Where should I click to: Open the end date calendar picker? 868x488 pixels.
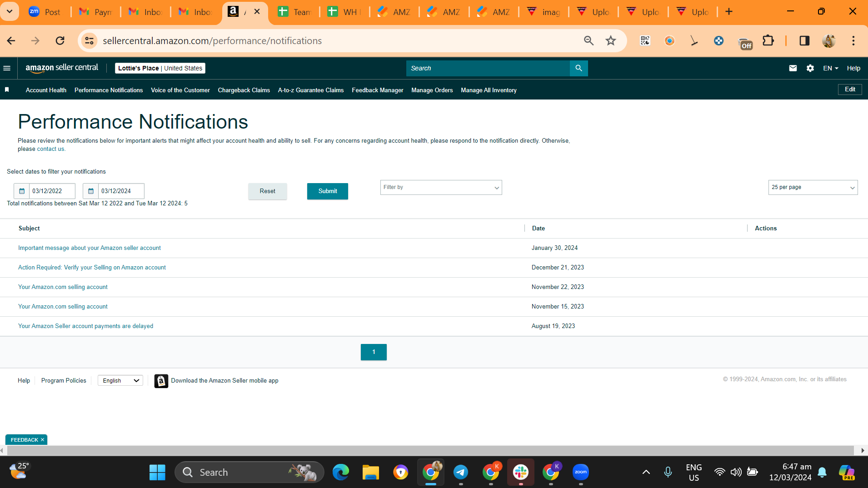[x=90, y=191]
